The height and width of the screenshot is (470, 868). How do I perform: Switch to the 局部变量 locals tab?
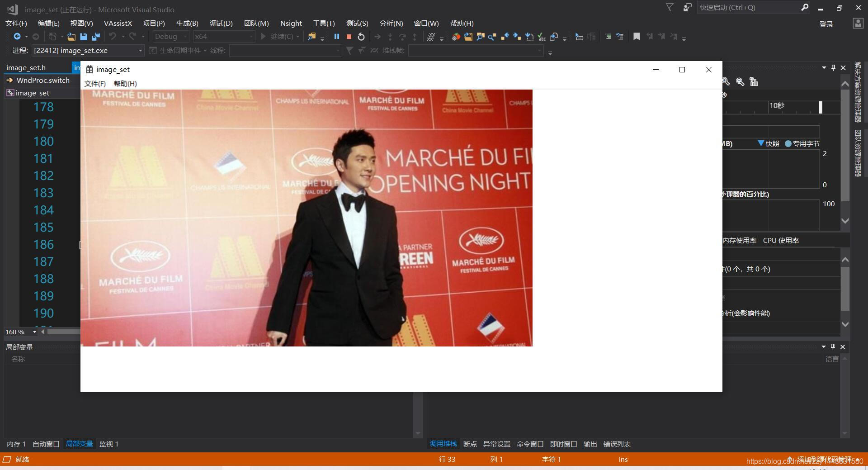[x=79, y=444]
